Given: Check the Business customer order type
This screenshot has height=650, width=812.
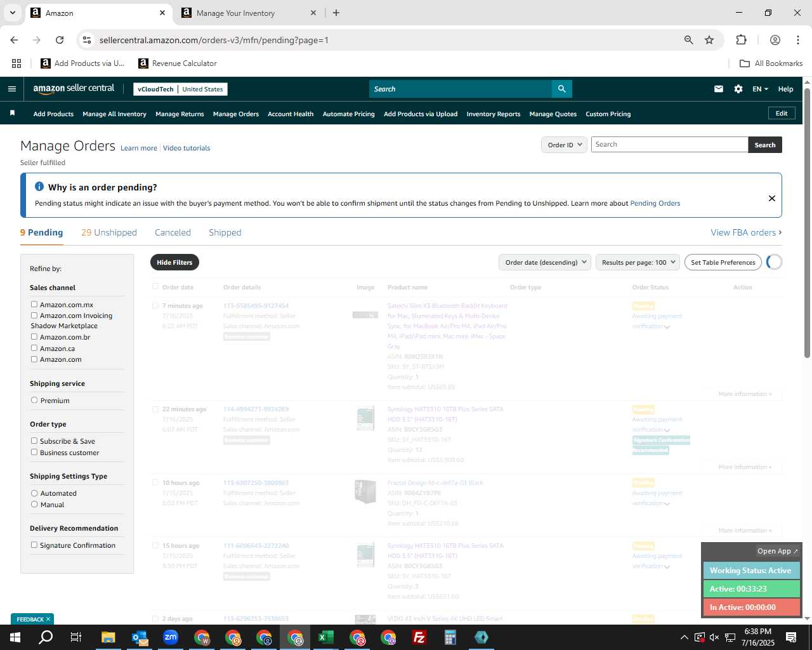Looking at the screenshot, I should click(34, 452).
